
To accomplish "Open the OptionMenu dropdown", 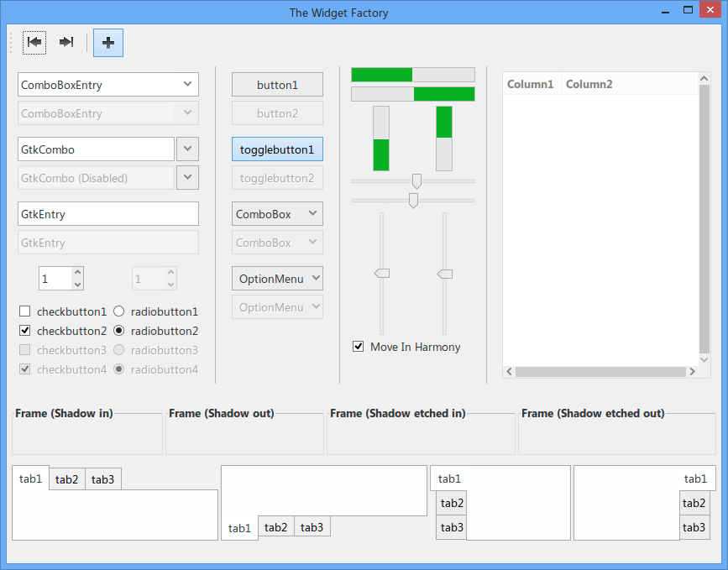I will pyautogui.click(x=277, y=279).
